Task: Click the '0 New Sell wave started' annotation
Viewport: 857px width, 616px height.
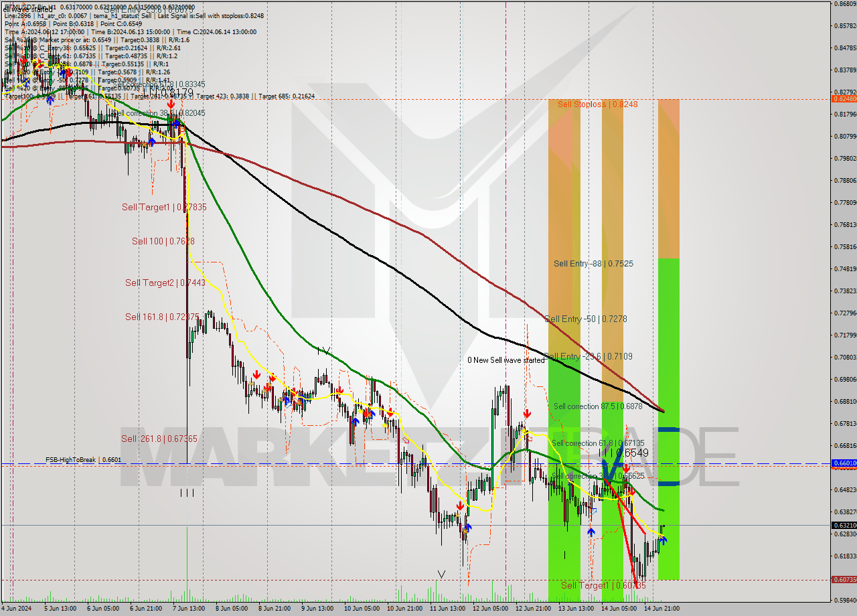Action: point(506,360)
